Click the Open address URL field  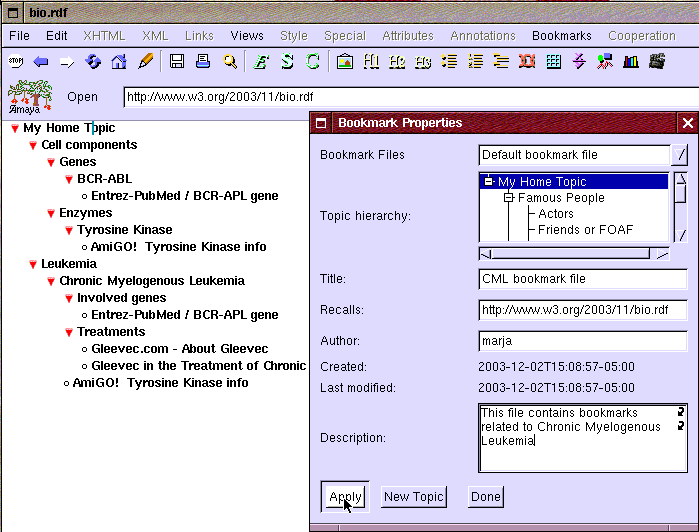(x=410, y=97)
